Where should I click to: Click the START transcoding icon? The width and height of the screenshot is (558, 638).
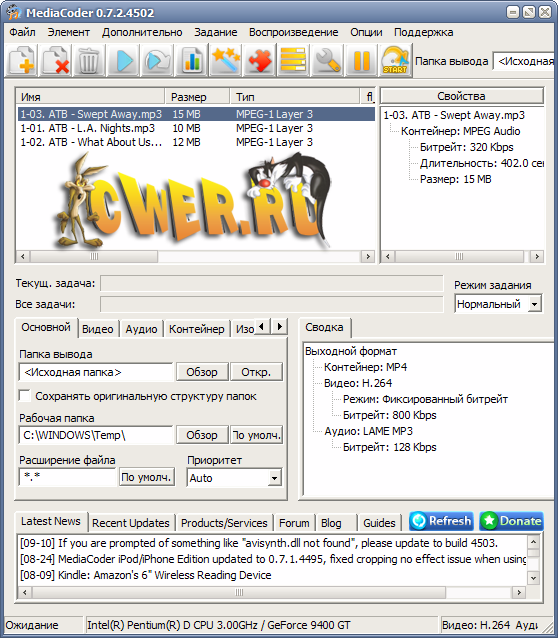[396, 60]
